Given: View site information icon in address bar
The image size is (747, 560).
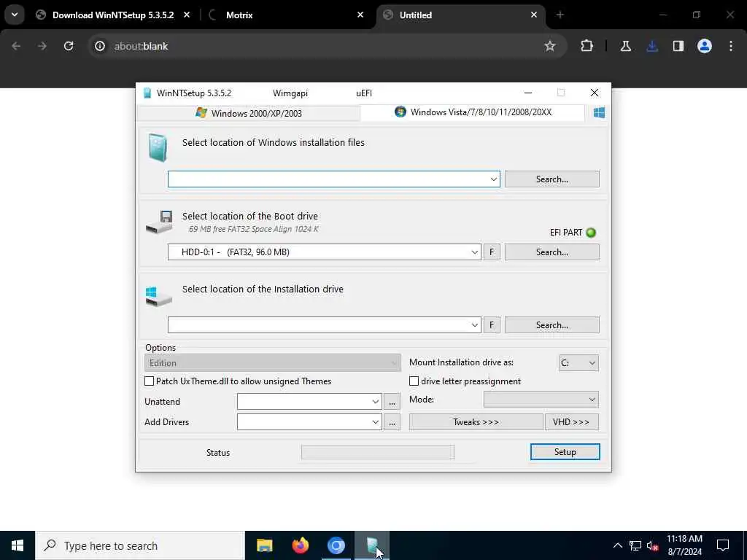Looking at the screenshot, I should [99, 46].
